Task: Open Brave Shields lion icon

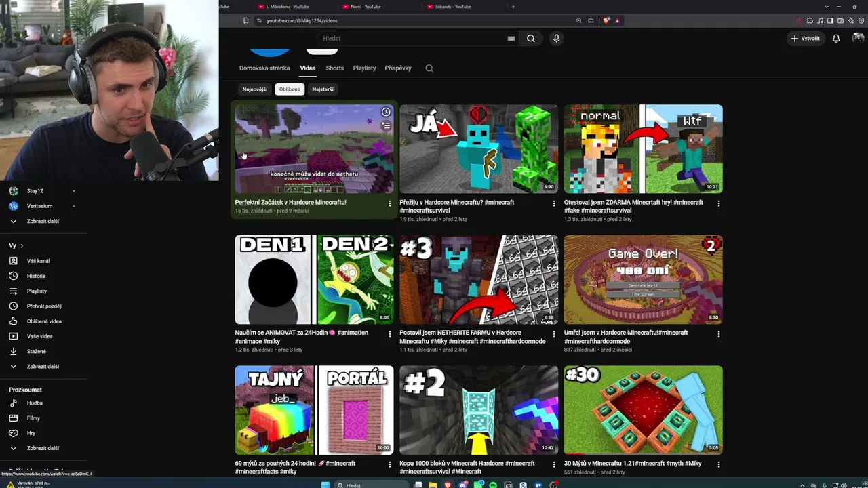Action: [x=607, y=20]
